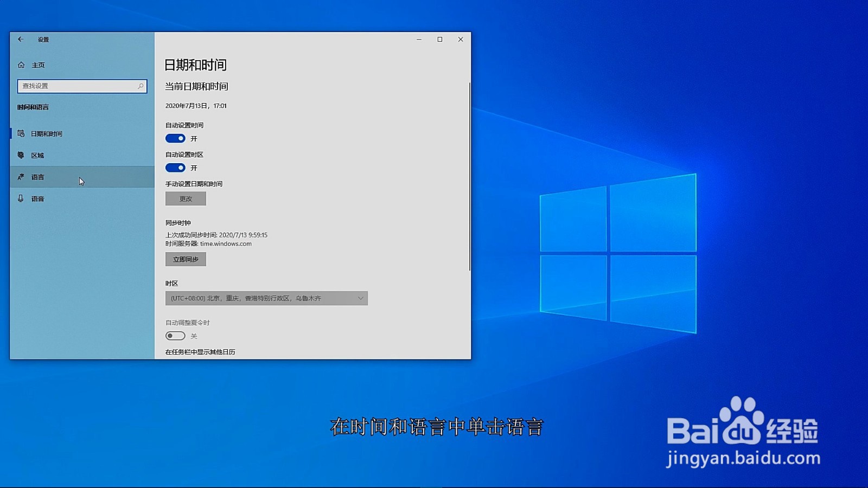Click the time.windows.com server text
The image size is (868, 488).
coord(226,243)
